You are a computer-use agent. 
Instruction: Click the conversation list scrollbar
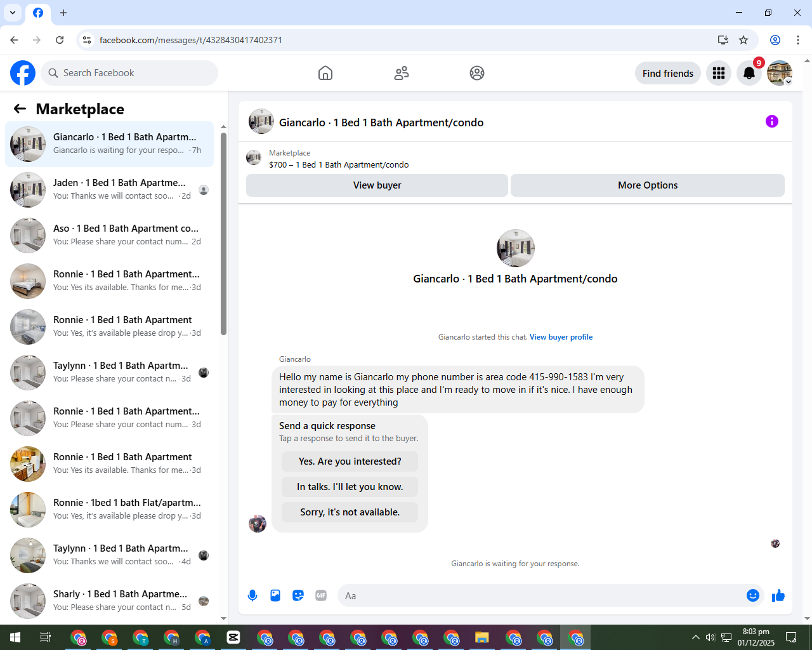click(223, 234)
